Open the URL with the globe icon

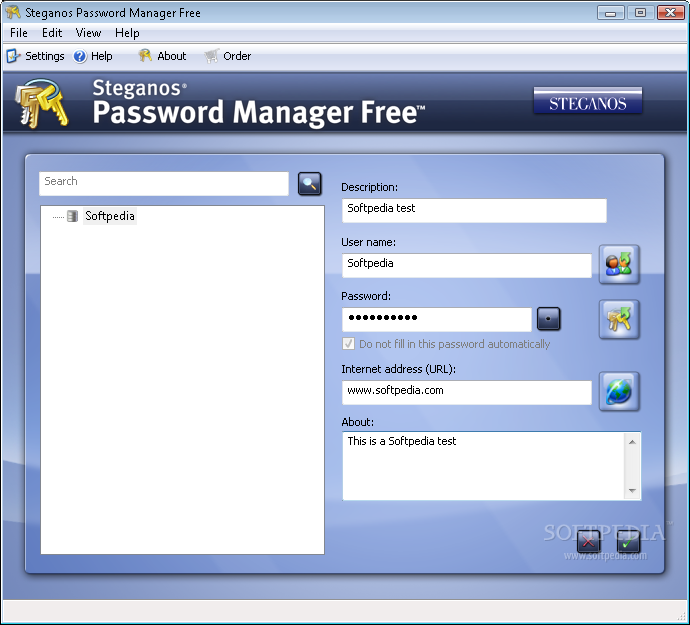click(619, 391)
